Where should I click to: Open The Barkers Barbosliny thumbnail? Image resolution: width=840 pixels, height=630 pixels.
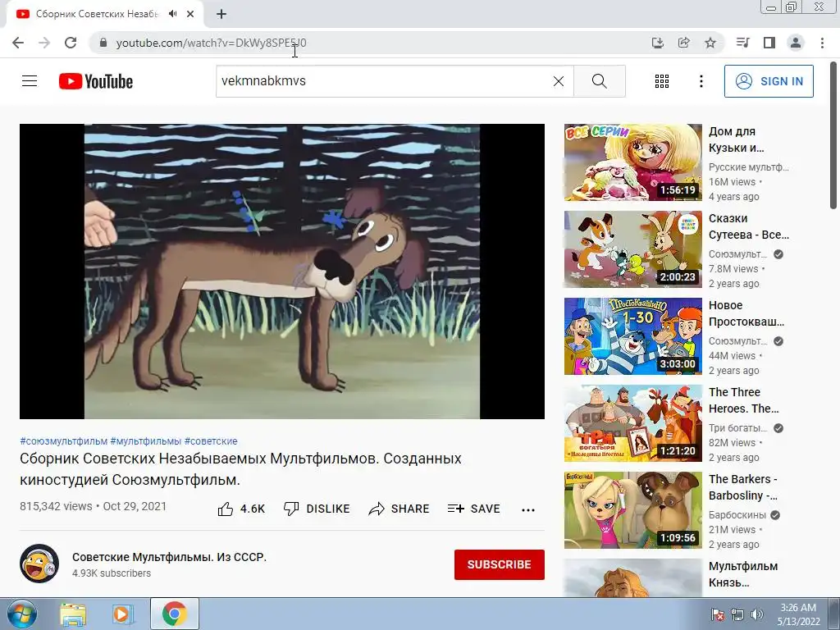point(632,510)
